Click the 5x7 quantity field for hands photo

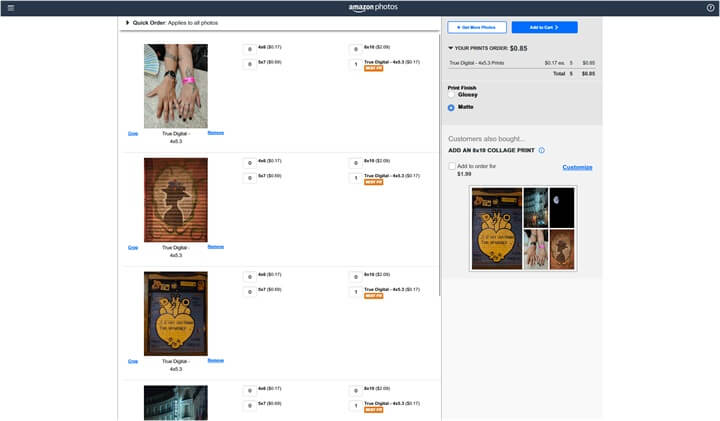pos(249,64)
